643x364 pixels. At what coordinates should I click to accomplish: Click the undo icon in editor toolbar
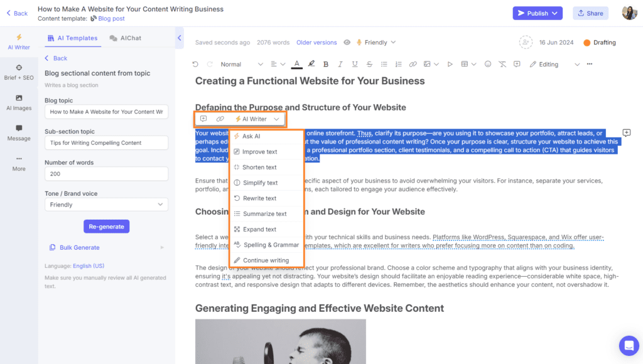point(195,65)
